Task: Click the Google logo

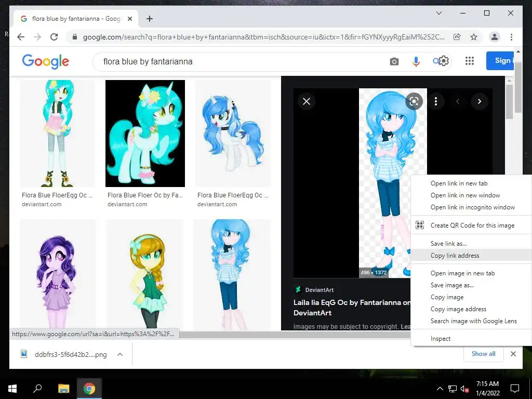Action: 46,61
